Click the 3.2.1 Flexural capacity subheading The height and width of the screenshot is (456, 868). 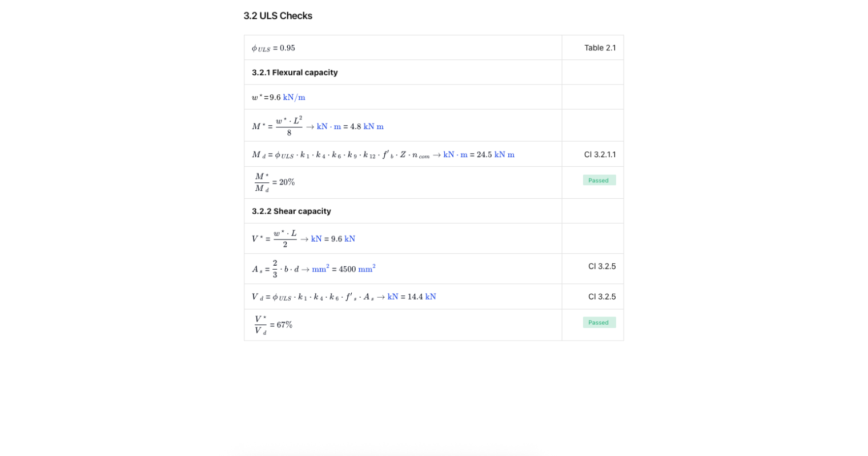[x=295, y=73]
